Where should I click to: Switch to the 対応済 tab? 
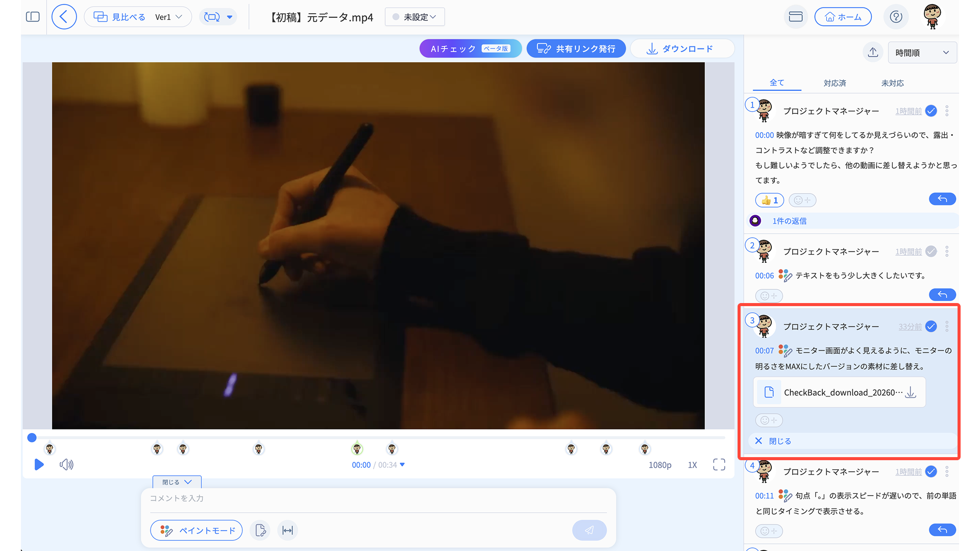click(835, 83)
